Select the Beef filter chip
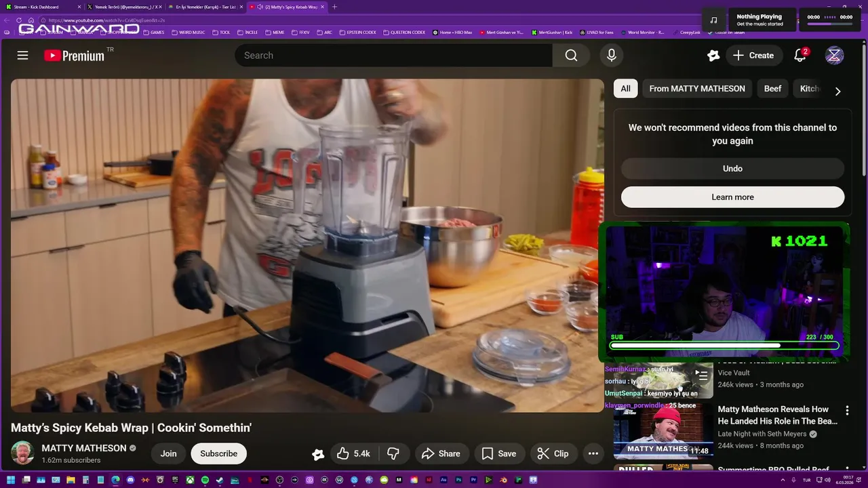Screen dimensions: 868x488 tap(772, 89)
